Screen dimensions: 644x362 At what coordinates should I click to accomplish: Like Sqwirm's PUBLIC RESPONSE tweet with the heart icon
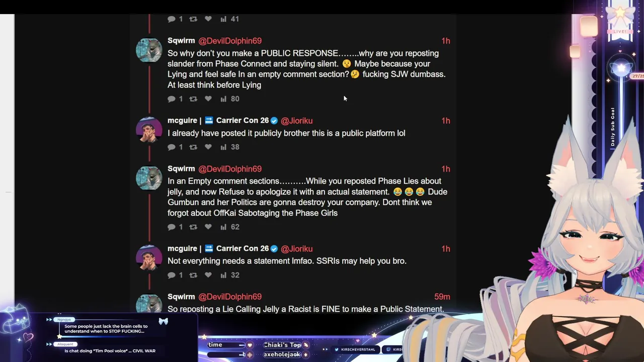coord(208,99)
